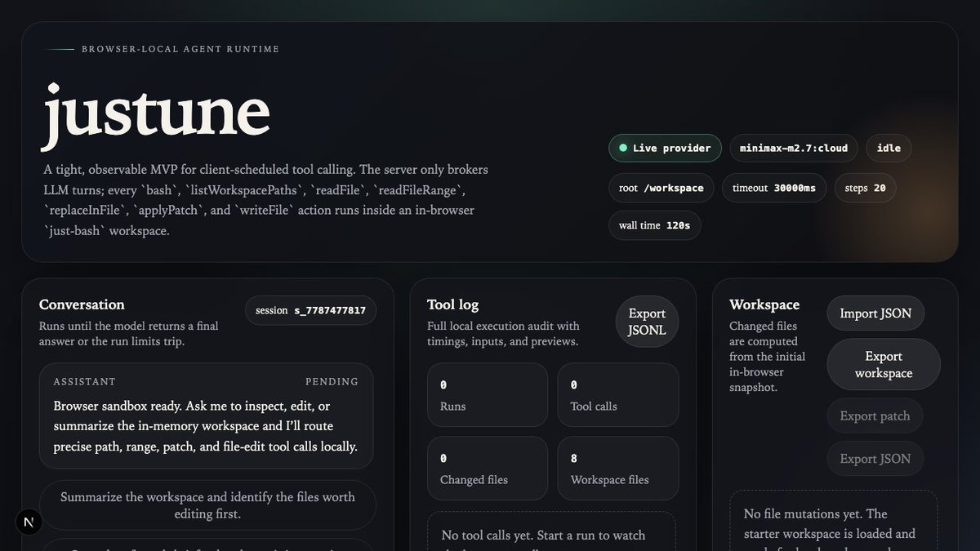This screenshot has height=551, width=980.
Task: Click the steps 20 pill
Action: (865, 188)
